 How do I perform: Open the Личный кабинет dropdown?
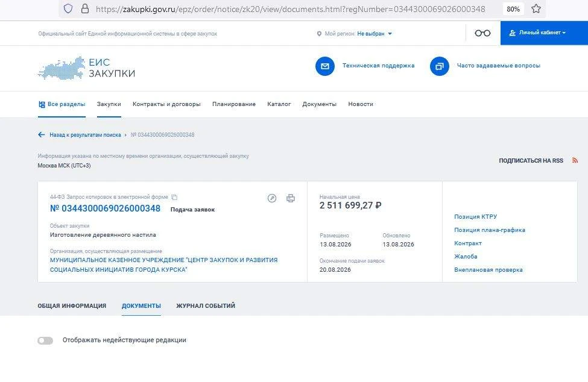pos(544,33)
